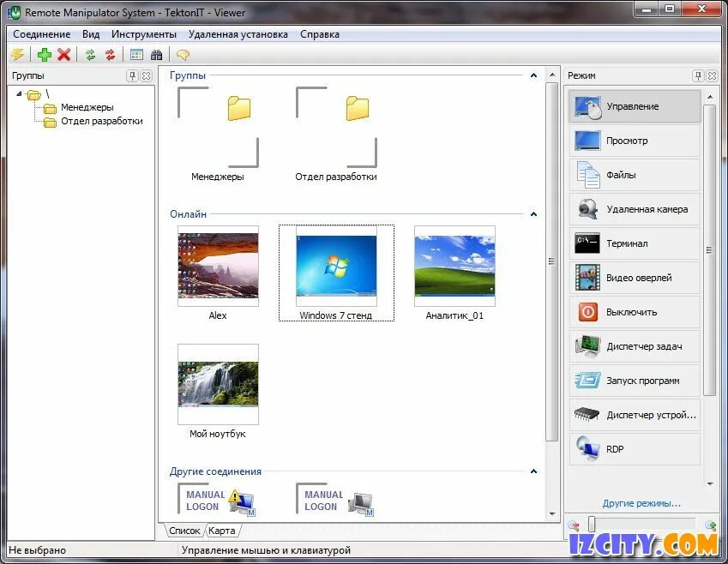Collapse the Онлайн section chevron
The width and height of the screenshot is (728, 564).
click(534, 214)
